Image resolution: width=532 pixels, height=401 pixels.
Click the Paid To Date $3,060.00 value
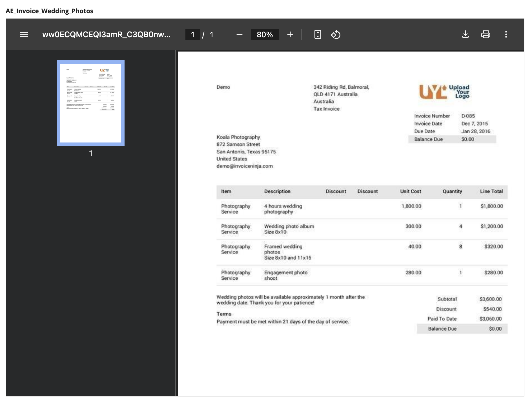(491, 319)
